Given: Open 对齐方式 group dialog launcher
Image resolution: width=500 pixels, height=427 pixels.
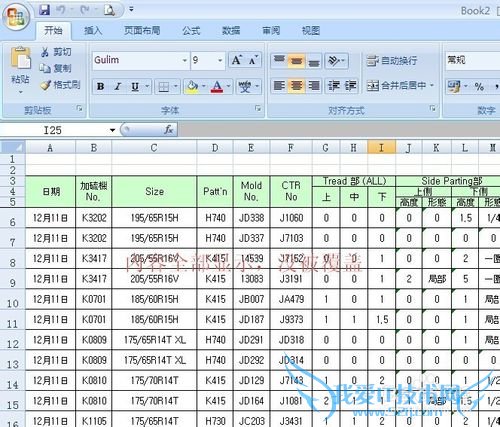Looking at the screenshot, I should pos(432,108).
